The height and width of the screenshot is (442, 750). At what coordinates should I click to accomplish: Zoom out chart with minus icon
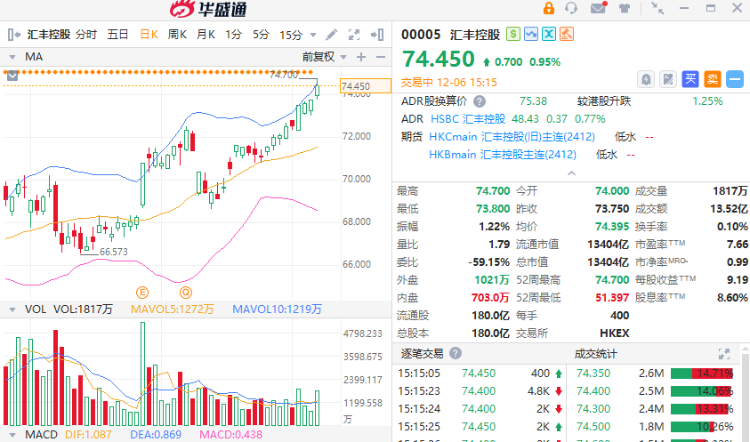click(x=381, y=57)
